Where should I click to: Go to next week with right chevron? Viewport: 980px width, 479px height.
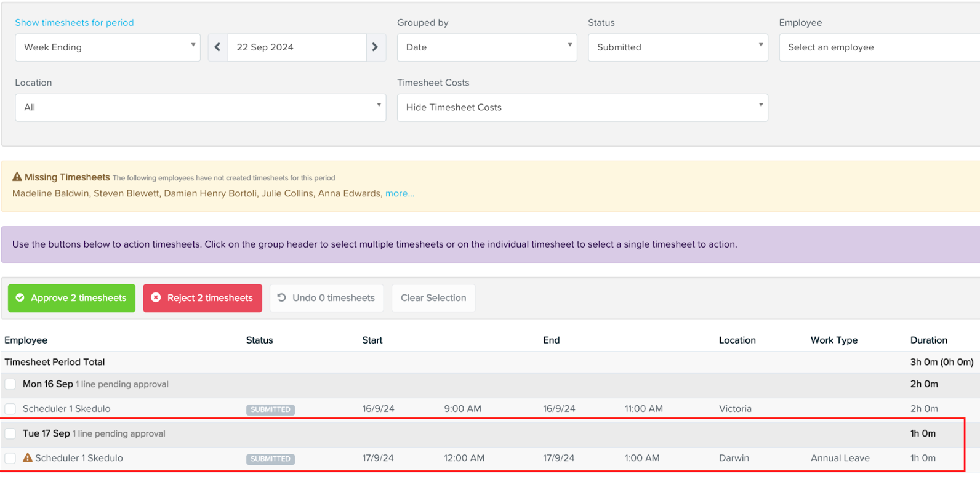click(x=376, y=47)
